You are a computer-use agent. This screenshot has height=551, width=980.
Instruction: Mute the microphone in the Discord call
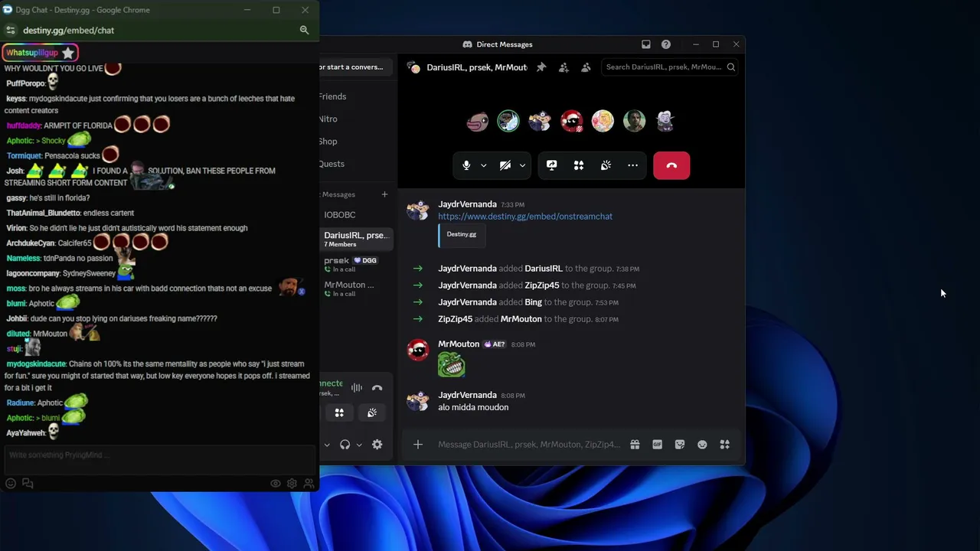tap(466, 165)
